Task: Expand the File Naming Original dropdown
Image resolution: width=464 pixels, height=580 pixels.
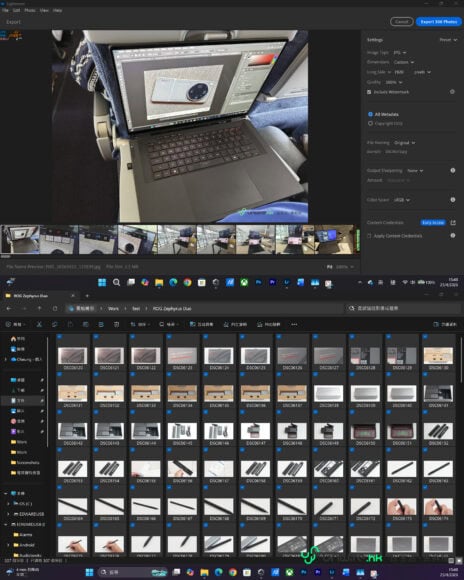Action: [404, 143]
